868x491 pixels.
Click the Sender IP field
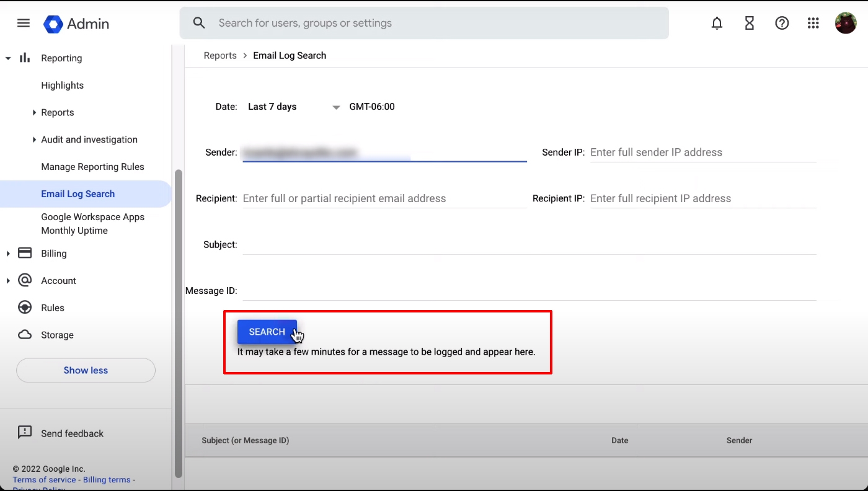(x=703, y=153)
